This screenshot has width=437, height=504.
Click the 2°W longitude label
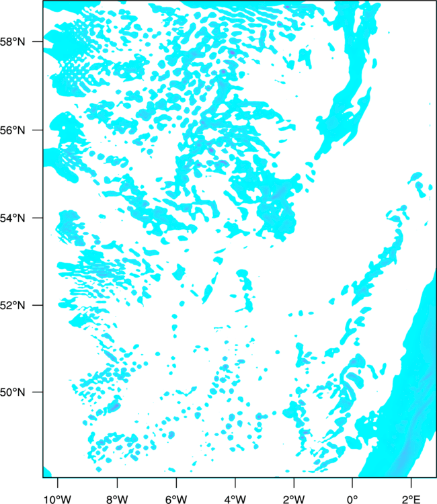coord(294,499)
